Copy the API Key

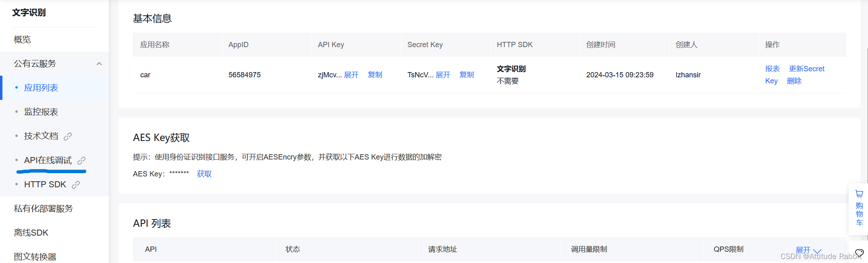pos(375,75)
